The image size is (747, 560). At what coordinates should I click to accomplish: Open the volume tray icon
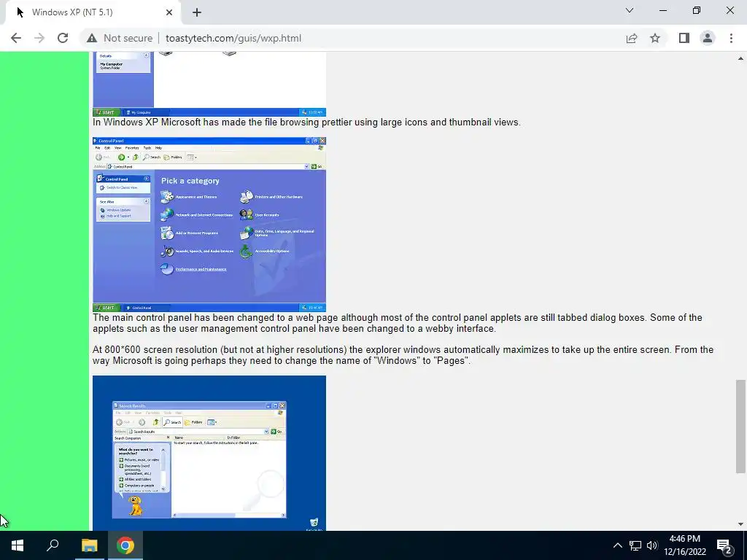coord(652,545)
